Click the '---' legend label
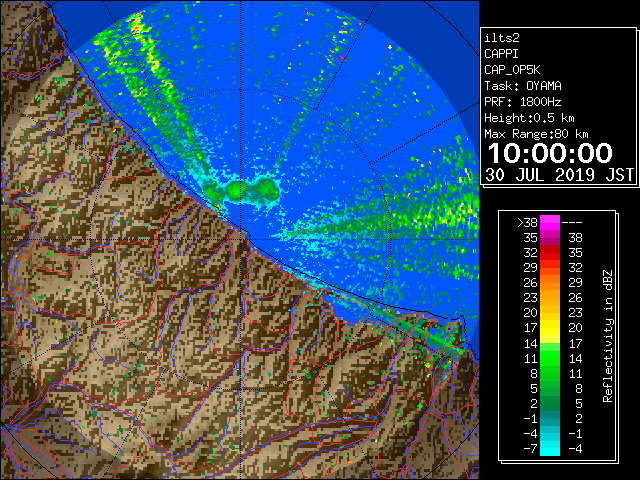640x480 pixels. pyautogui.click(x=572, y=223)
